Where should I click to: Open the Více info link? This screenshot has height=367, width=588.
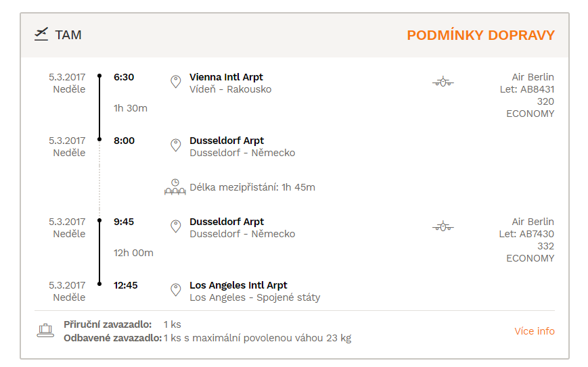pyautogui.click(x=535, y=331)
